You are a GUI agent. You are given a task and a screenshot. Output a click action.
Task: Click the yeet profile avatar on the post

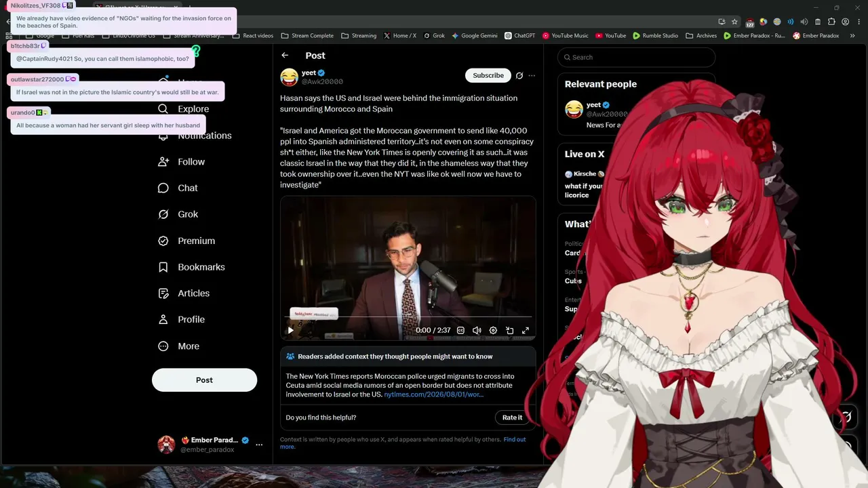pos(290,77)
